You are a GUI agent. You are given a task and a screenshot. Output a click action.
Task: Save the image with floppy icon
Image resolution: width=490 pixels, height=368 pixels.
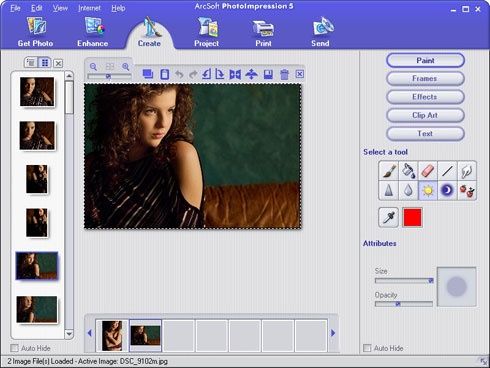(268, 74)
